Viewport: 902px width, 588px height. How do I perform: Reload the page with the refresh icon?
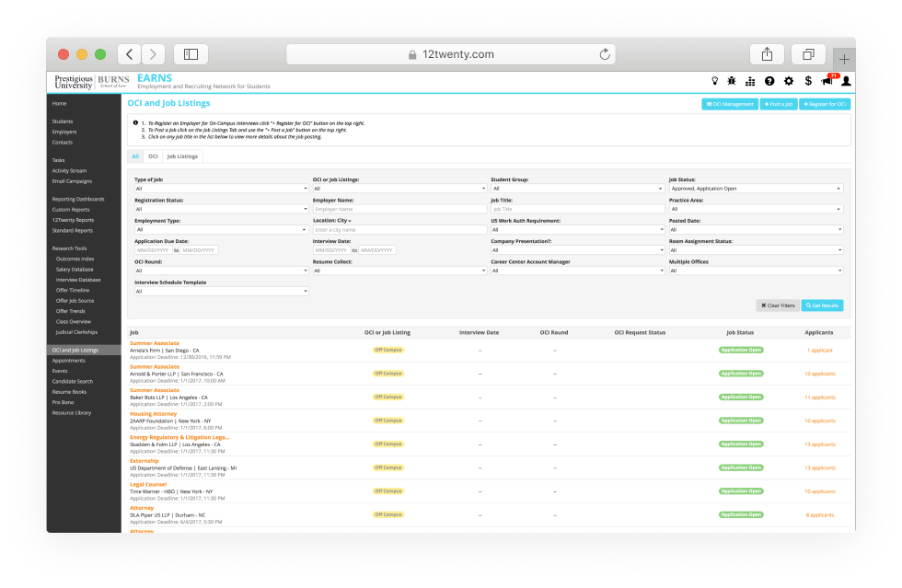click(604, 54)
